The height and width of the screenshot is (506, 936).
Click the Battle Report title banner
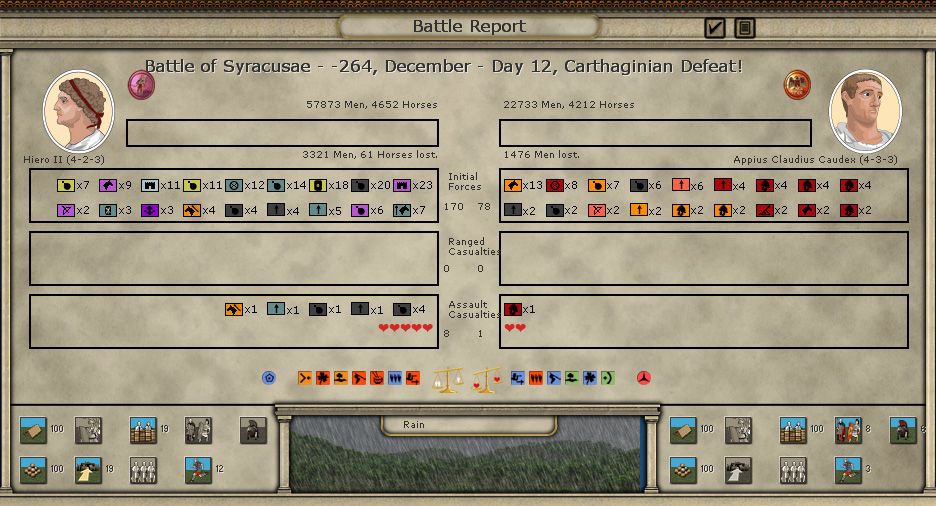(x=469, y=27)
